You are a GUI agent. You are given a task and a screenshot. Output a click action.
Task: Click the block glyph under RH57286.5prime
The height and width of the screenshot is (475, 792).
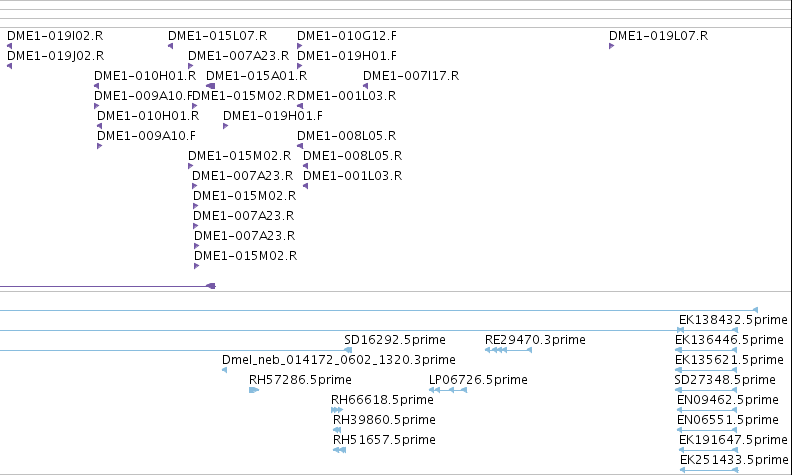[x=254, y=390]
